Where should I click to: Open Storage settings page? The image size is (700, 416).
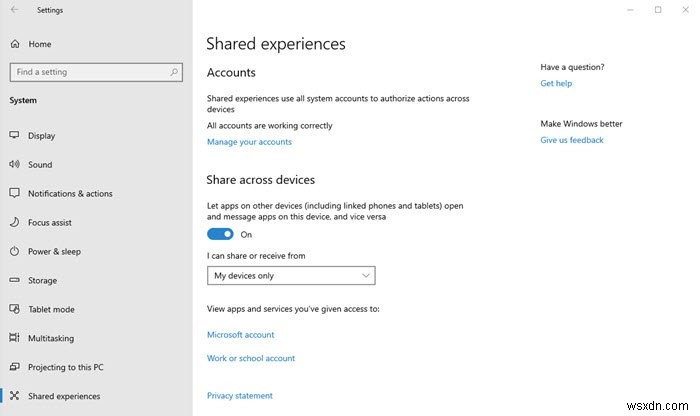click(43, 281)
